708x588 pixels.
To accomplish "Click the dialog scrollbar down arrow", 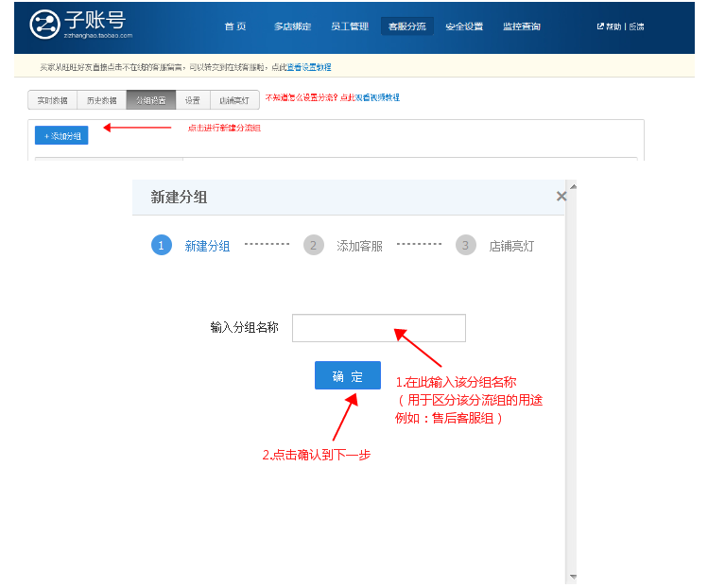I will [x=573, y=577].
